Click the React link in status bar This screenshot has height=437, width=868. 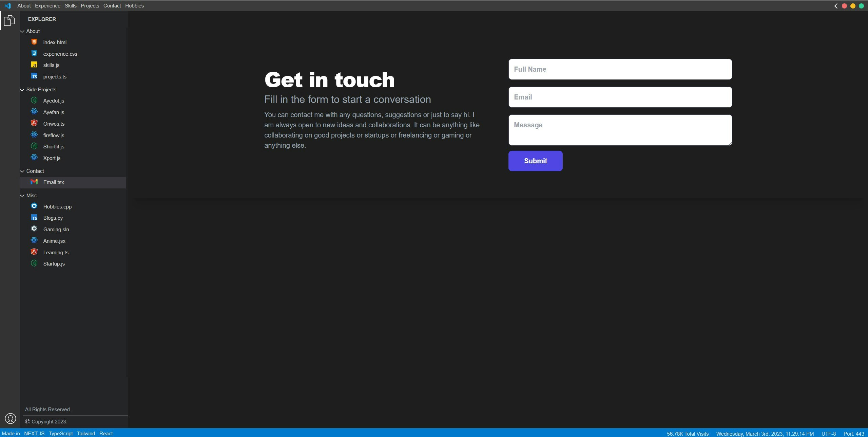click(106, 434)
